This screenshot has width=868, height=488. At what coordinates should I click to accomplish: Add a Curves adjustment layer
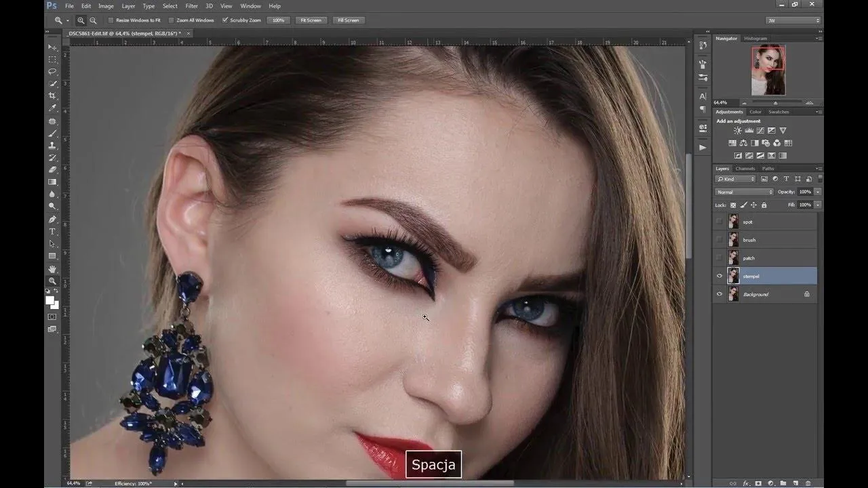pos(760,130)
